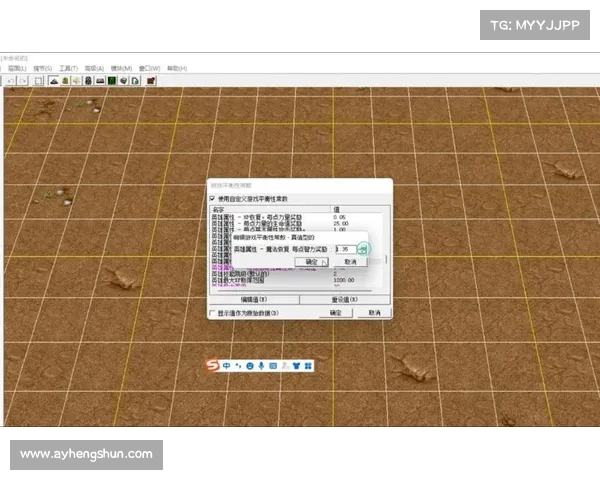Viewport: 600px width, 480px height.
Task: Toggle Chinese/English mode in Sogou bar
Action: tap(227, 366)
